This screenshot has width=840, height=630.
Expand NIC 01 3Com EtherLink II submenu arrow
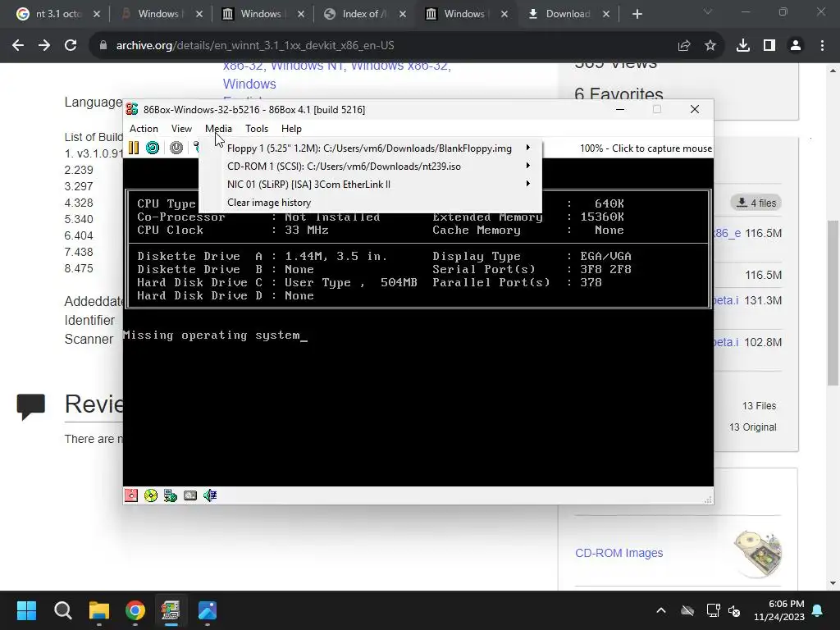click(x=528, y=184)
